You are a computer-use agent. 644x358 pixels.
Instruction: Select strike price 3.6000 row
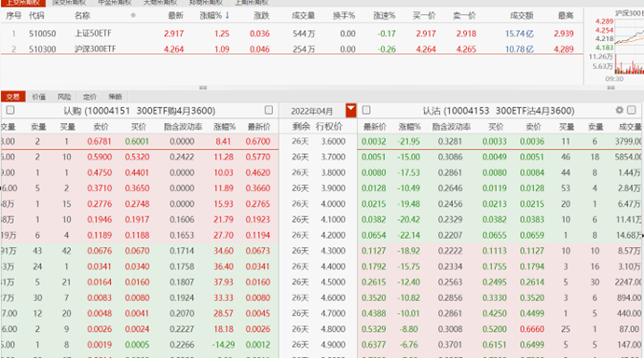tap(333, 142)
